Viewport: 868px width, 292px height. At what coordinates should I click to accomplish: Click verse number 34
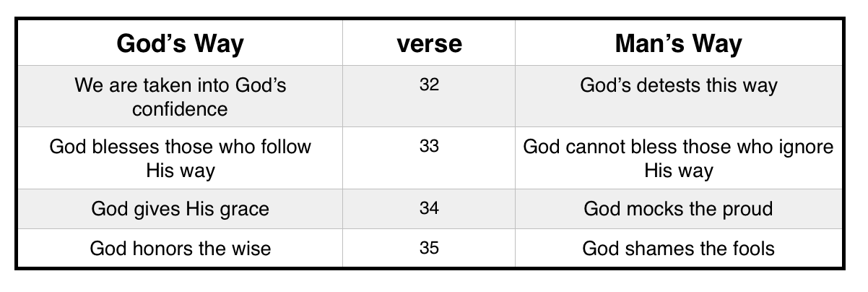[429, 209]
